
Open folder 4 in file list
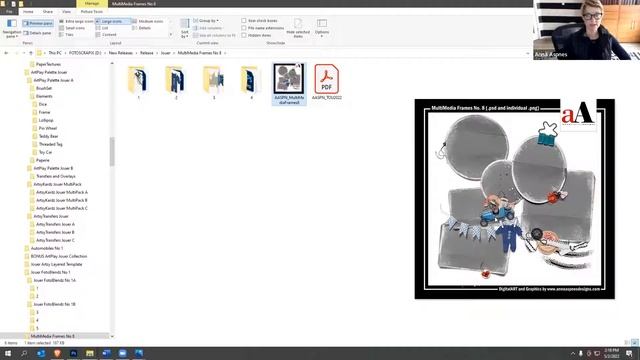[251, 82]
